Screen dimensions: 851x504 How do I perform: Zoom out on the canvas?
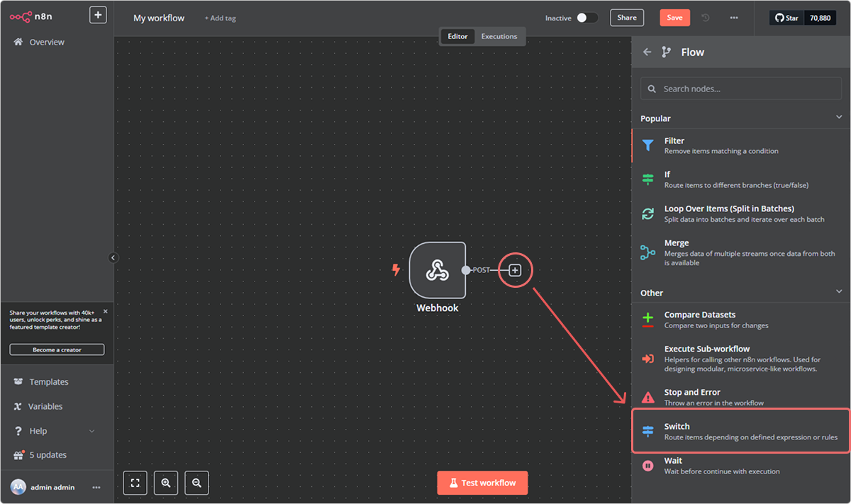coord(196,483)
